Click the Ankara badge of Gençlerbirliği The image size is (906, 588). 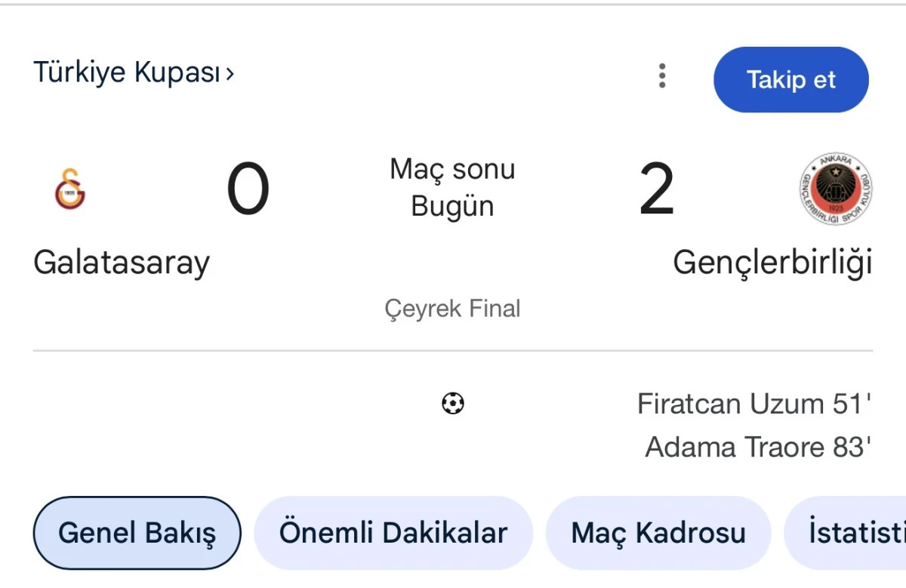[834, 189]
